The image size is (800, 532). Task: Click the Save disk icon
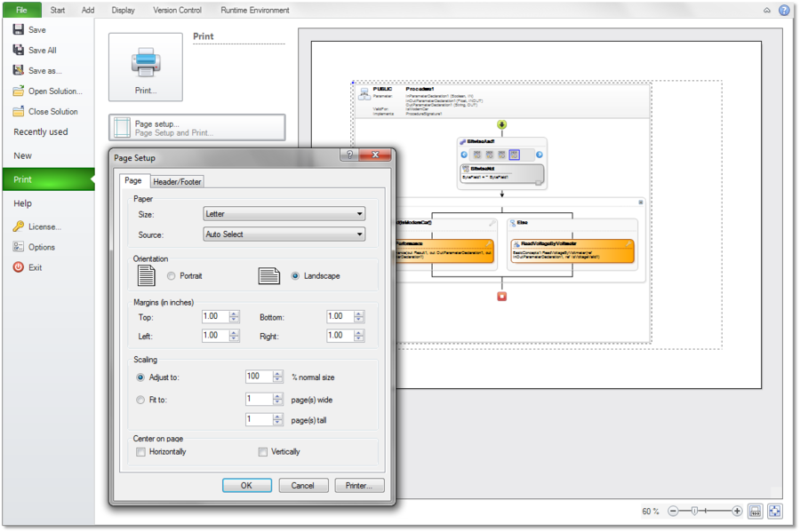pyautogui.click(x=19, y=29)
